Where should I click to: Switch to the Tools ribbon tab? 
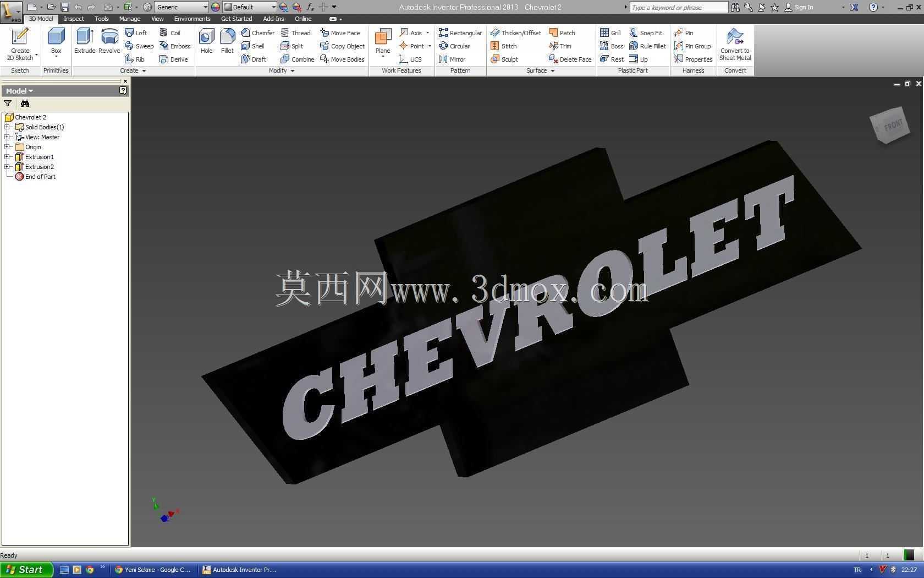pyautogui.click(x=101, y=19)
